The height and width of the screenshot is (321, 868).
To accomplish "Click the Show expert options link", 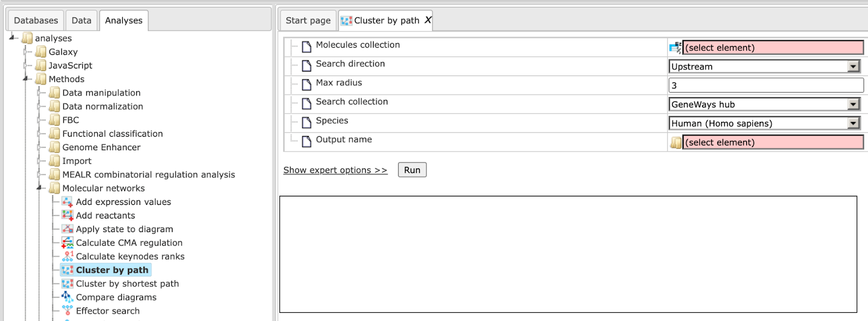I will pyautogui.click(x=335, y=170).
